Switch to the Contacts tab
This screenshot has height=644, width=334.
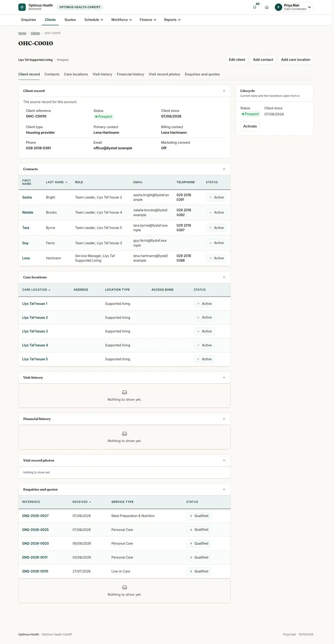pyautogui.click(x=52, y=74)
